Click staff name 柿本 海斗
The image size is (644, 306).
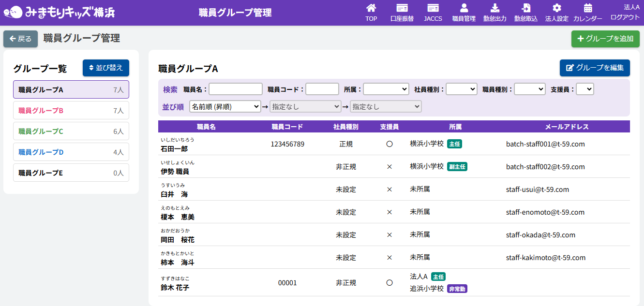(178, 262)
